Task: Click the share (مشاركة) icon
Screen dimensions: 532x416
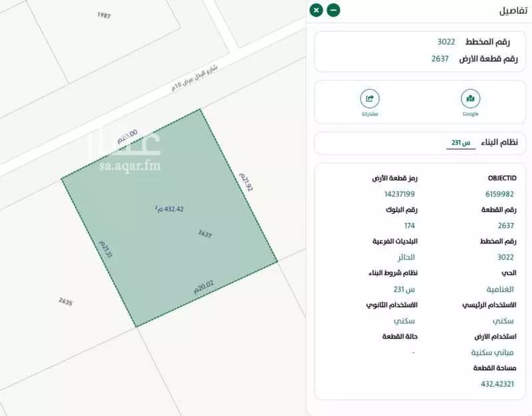Action: click(x=370, y=99)
